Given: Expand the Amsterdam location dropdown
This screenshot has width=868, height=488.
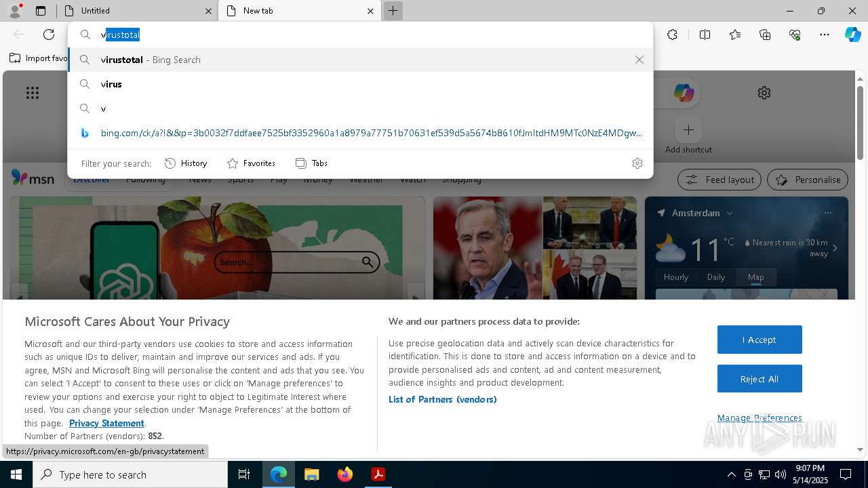Looking at the screenshot, I should point(730,213).
